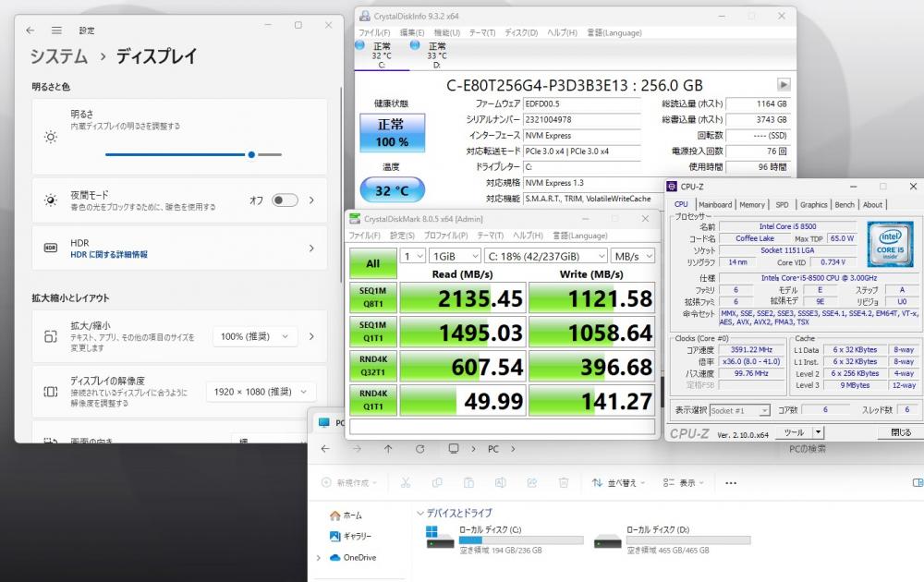
Task: Open the 1920 × 1080 resolution dropdown
Action: point(261,392)
